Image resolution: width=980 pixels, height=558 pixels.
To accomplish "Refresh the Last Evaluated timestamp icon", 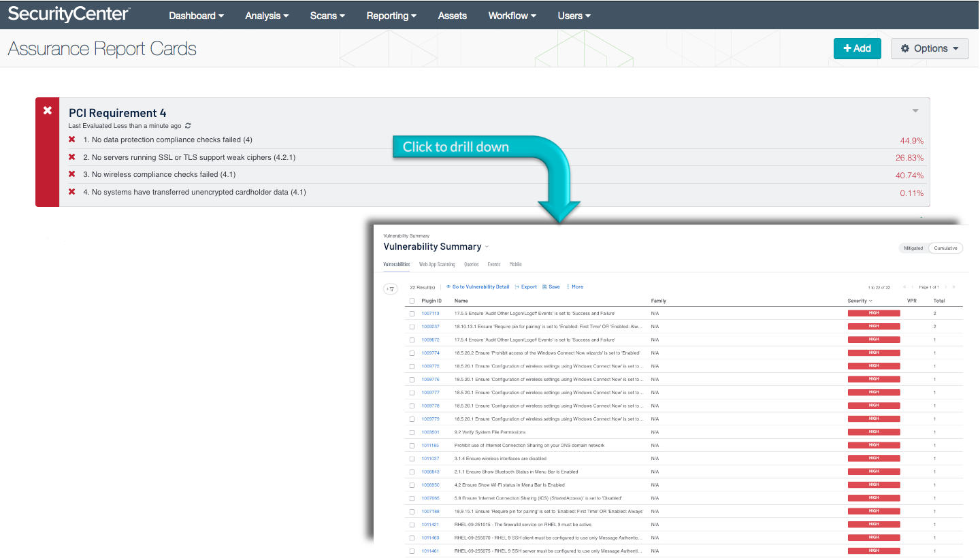I will (x=189, y=126).
